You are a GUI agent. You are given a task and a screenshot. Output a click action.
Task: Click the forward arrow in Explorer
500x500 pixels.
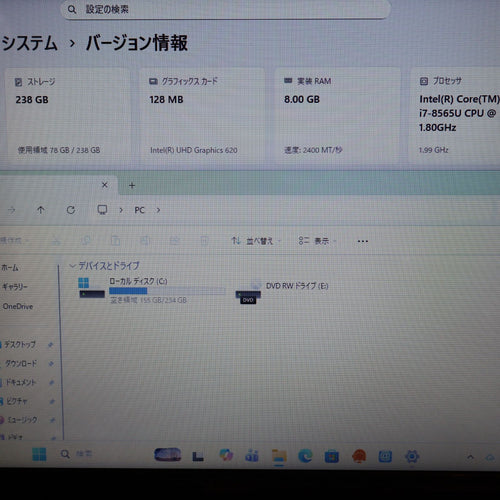click(x=12, y=210)
